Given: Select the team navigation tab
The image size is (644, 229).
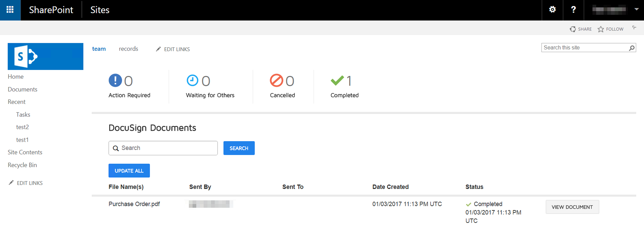Looking at the screenshot, I should [99, 48].
